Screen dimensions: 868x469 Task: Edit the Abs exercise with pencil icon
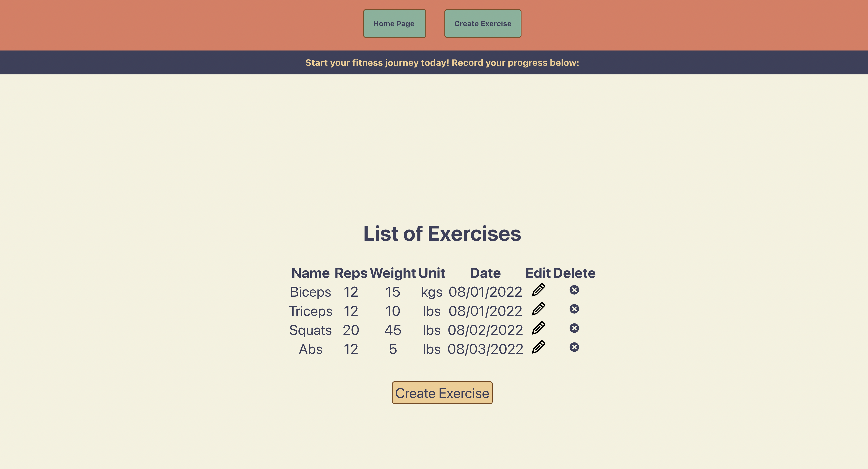[x=538, y=347]
